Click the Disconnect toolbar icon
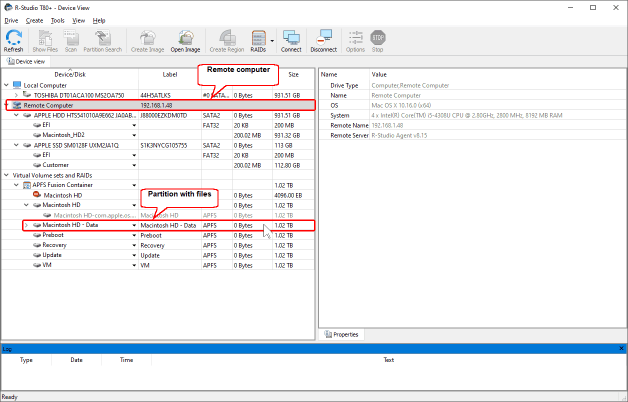This screenshot has height=402, width=628. [x=324, y=41]
